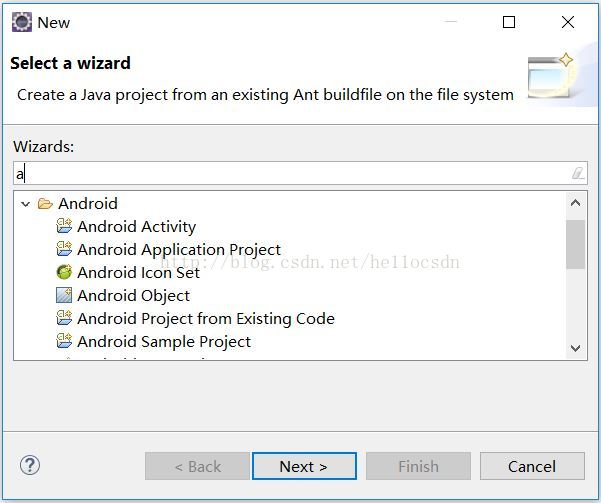Click the Android folder icon
The width and height of the screenshot is (601, 503).
(45, 203)
